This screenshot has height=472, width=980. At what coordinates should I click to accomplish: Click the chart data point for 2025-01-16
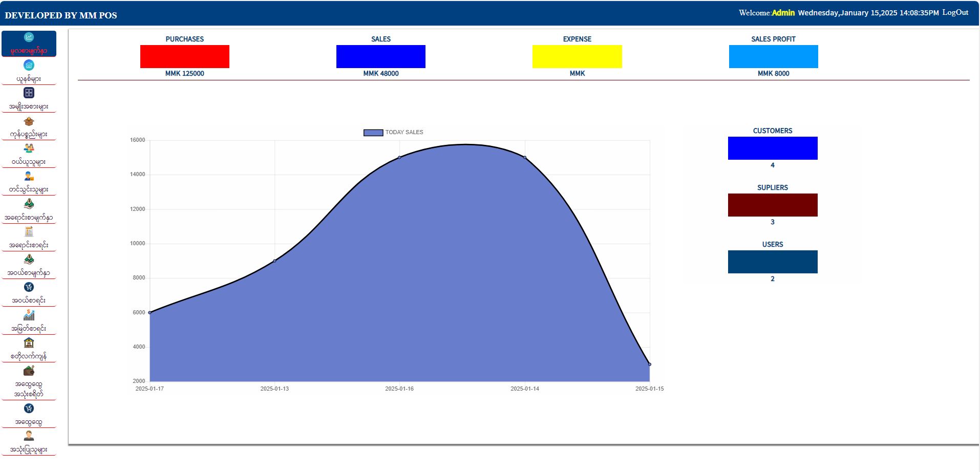point(399,157)
